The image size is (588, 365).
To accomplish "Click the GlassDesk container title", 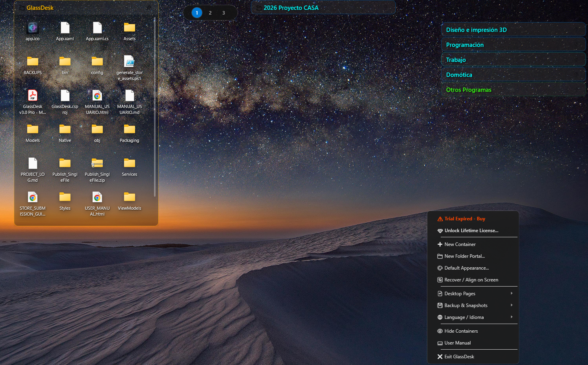I will pyautogui.click(x=40, y=7).
